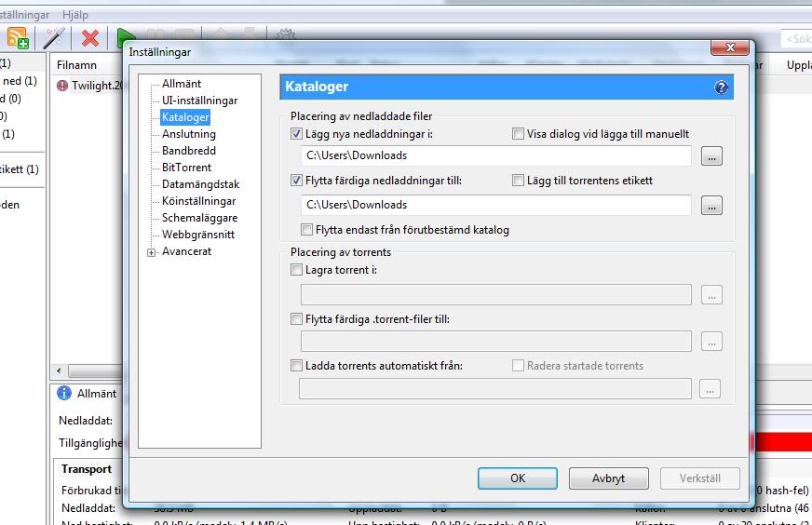812x525 pixels.
Task: Click the disabled Radera startade torrents checkbox
Action: pos(518,366)
